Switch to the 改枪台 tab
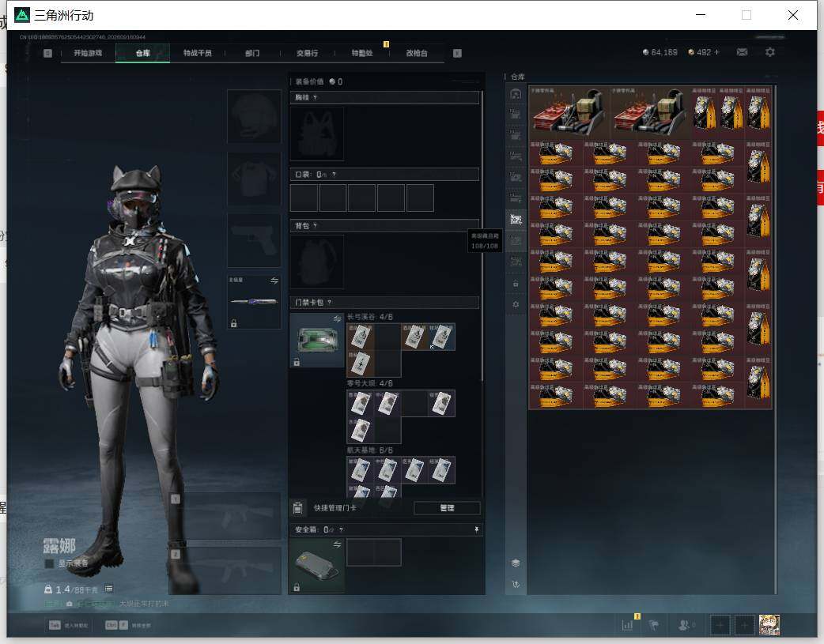The image size is (824, 644). [x=417, y=53]
